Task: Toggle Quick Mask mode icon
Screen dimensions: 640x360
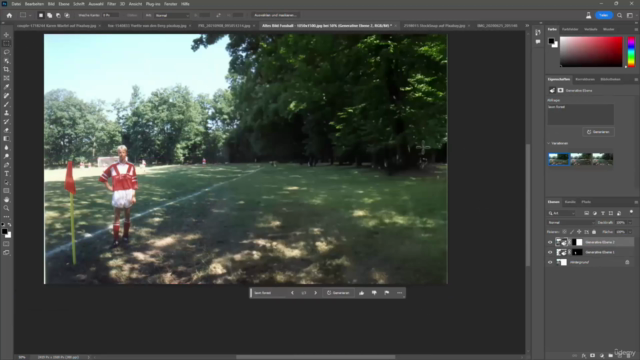Action: pos(6,244)
